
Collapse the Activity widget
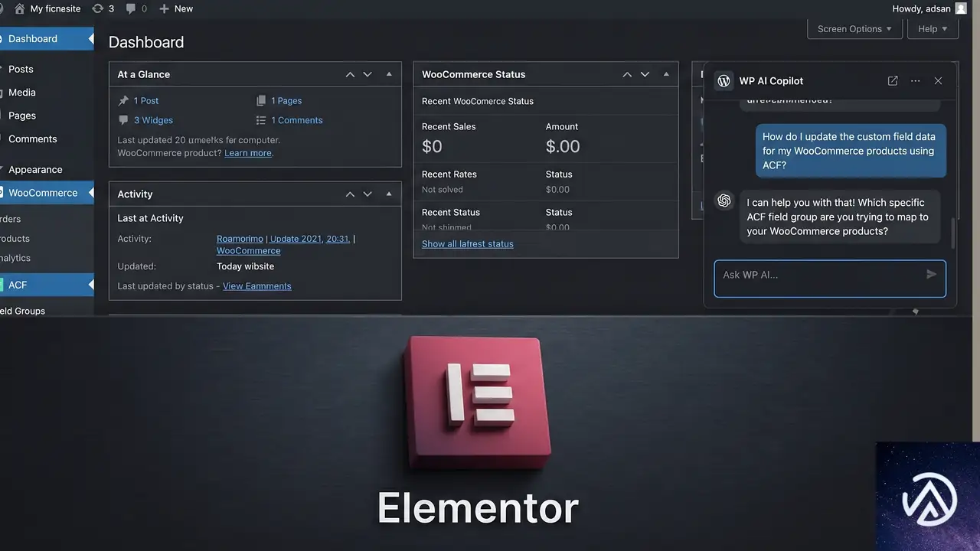point(389,194)
